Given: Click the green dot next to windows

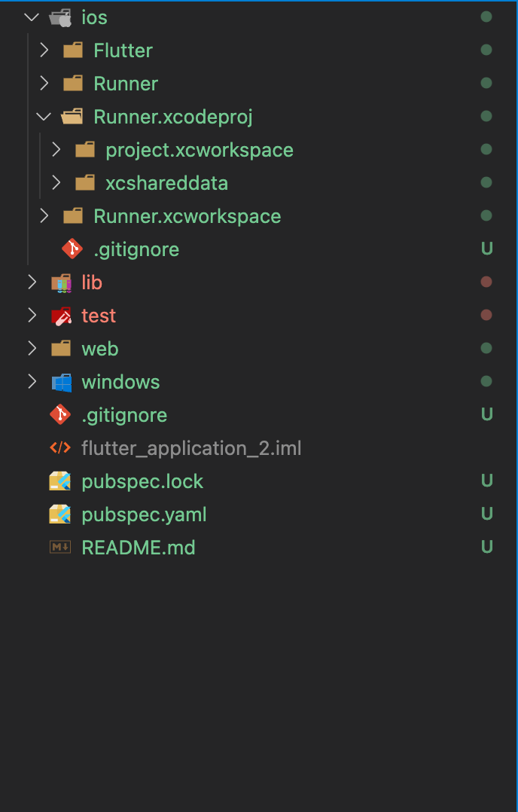Looking at the screenshot, I should coord(486,381).
